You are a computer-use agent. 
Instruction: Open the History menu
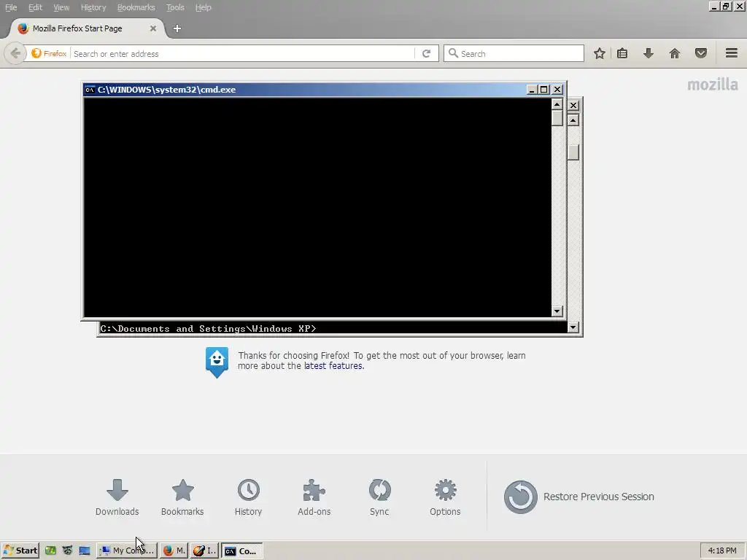93,7
